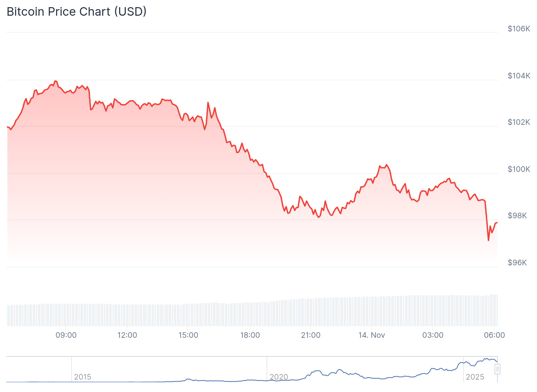This screenshot has height=392, width=537.
Task: Click the 06:00 time axis label
Action: coord(494,335)
